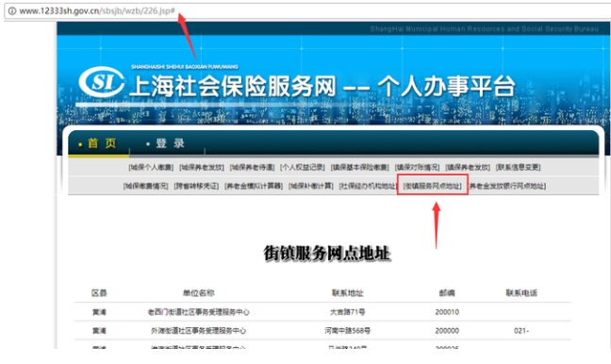This screenshot has width=611, height=364.
Task: Select 外滩街道社区事务受理服务中心 cell
Action: 198,331
